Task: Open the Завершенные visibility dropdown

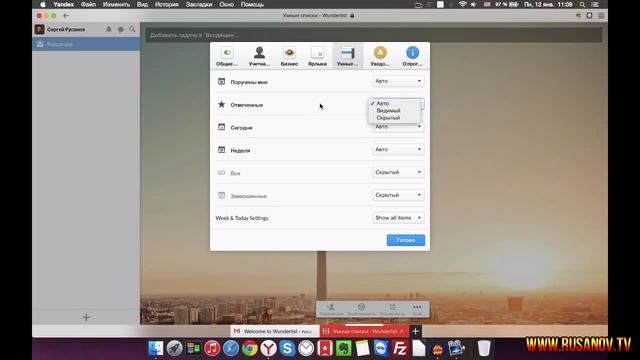Action: (398, 195)
